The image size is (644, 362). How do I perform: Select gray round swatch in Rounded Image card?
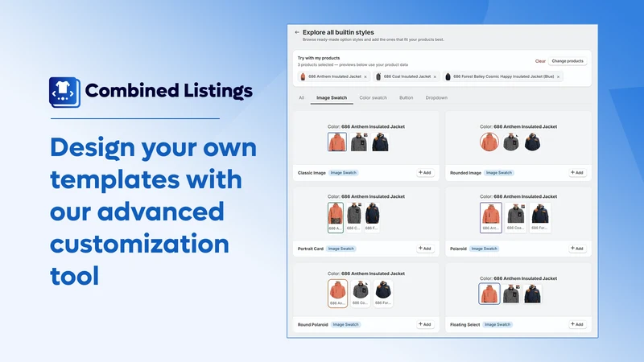pos(511,142)
